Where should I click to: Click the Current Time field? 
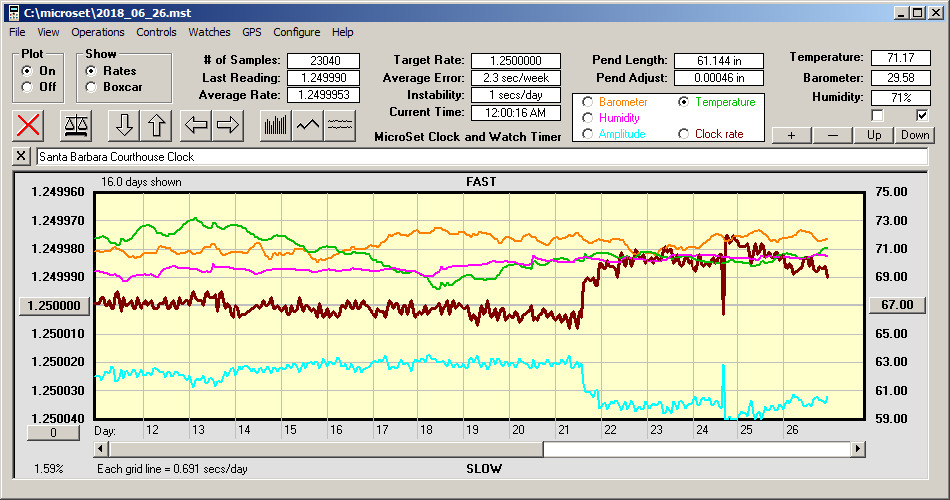point(516,112)
